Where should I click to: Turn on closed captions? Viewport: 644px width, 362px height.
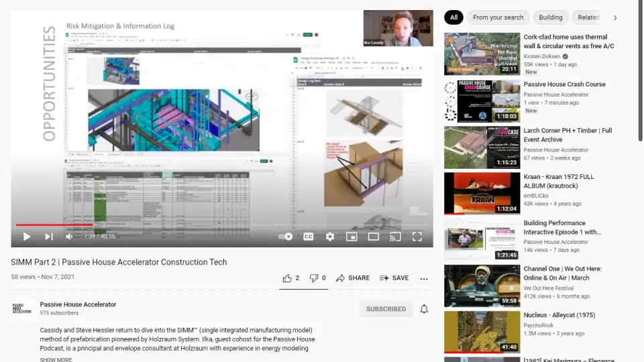(308, 237)
